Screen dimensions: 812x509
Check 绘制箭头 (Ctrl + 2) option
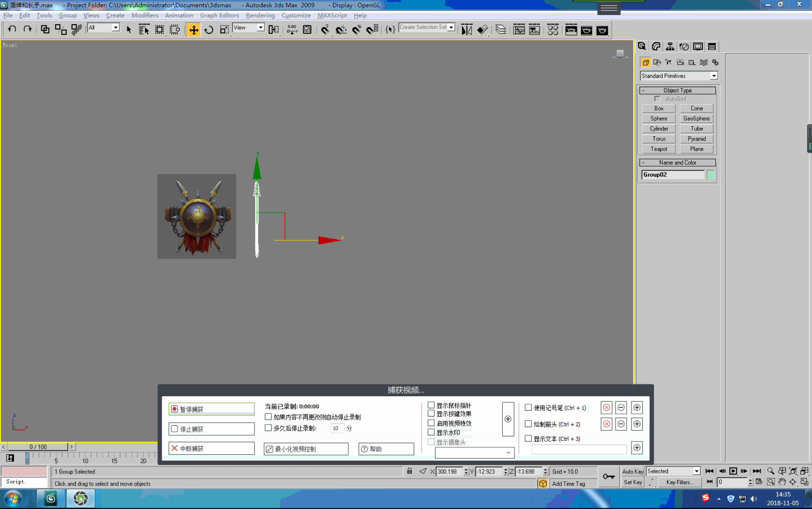pyautogui.click(x=528, y=424)
